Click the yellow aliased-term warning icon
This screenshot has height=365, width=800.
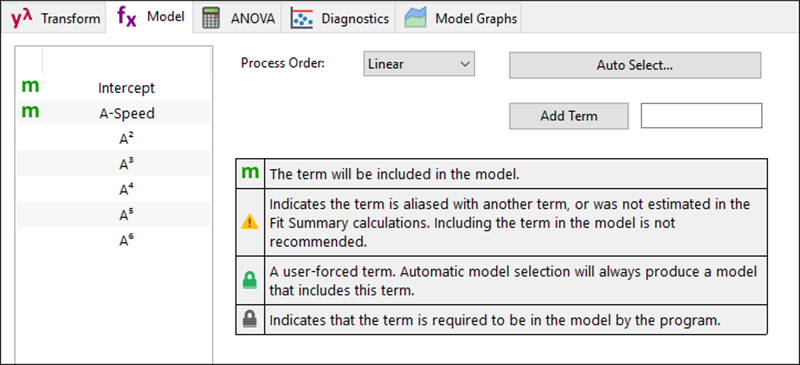coord(250,223)
